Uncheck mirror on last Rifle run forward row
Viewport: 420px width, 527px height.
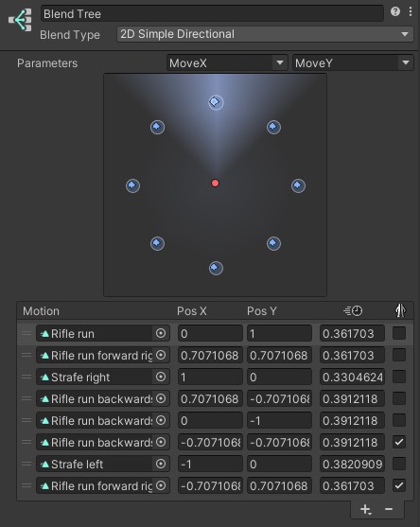coord(399,485)
